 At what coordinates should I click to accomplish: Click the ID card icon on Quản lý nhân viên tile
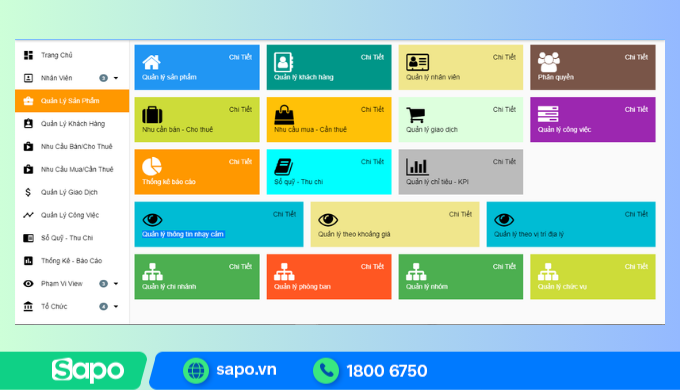[x=417, y=62]
